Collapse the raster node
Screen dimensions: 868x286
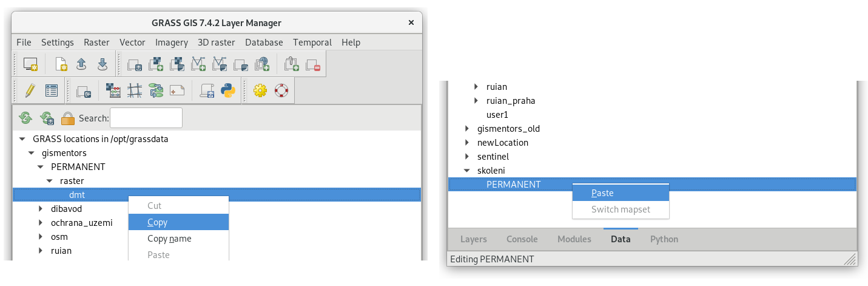[x=50, y=180]
